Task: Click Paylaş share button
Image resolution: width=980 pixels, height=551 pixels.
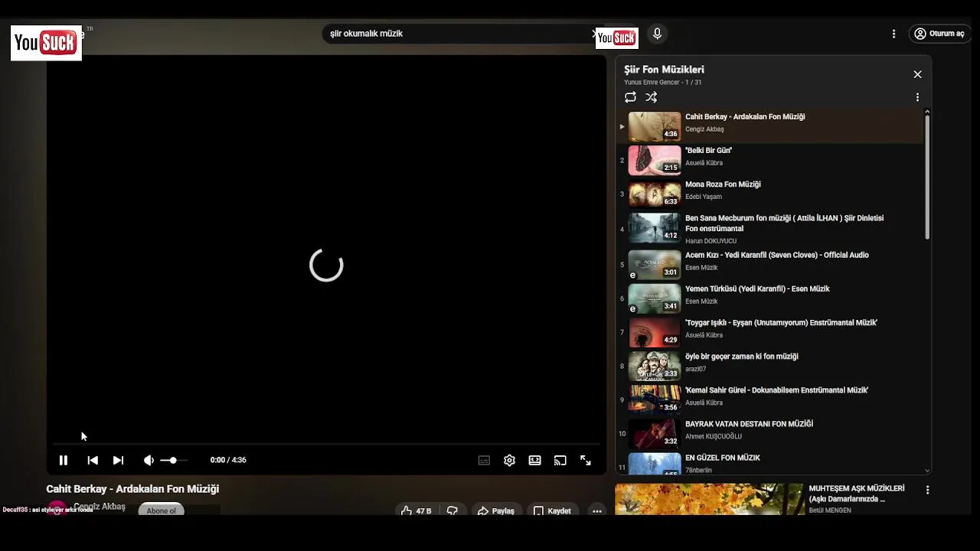Action: pyautogui.click(x=495, y=510)
